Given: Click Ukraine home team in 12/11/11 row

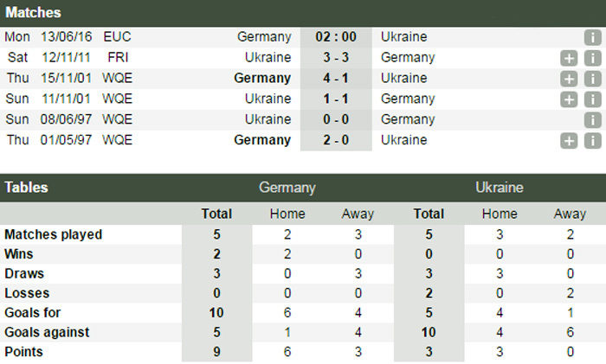Looking at the screenshot, I should coord(268,58).
